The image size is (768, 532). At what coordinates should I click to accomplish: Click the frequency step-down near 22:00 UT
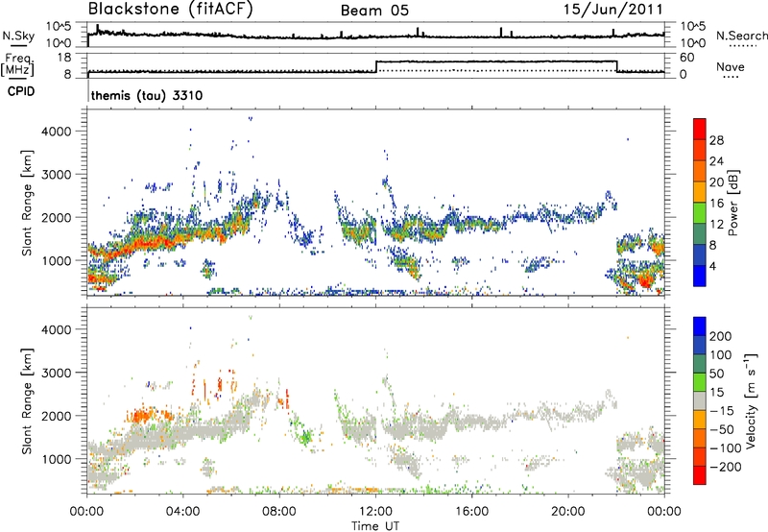click(617, 66)
